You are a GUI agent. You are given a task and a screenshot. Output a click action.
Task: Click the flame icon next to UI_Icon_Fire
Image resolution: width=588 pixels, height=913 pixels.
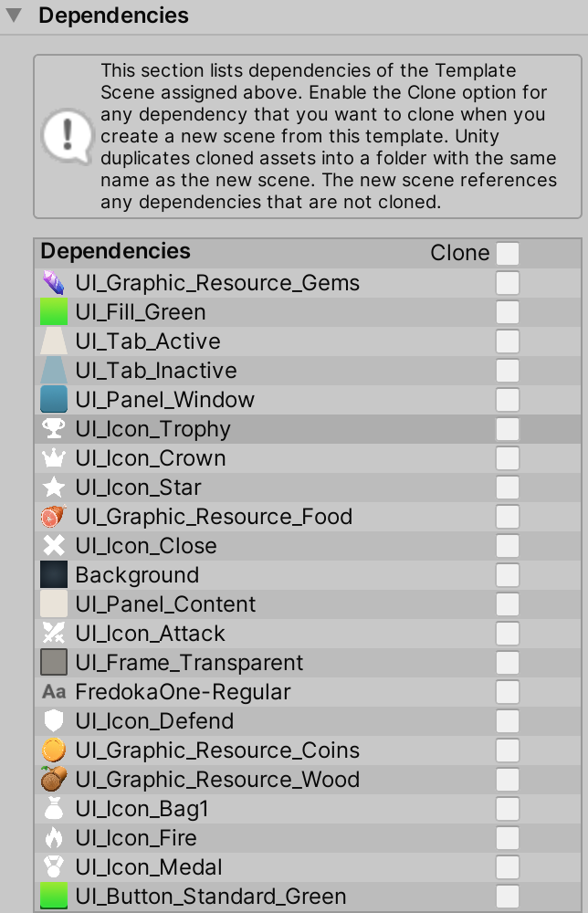click(x=53, y=837)
